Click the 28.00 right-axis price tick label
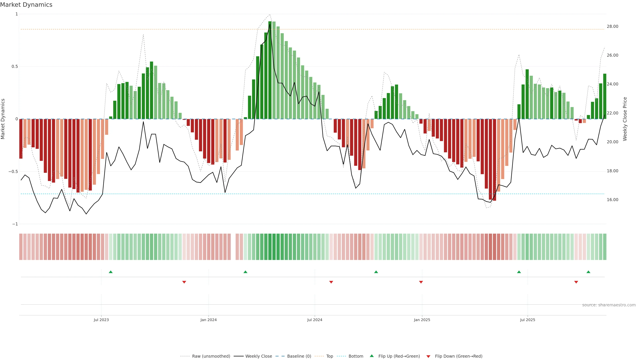 pos(612,26)
